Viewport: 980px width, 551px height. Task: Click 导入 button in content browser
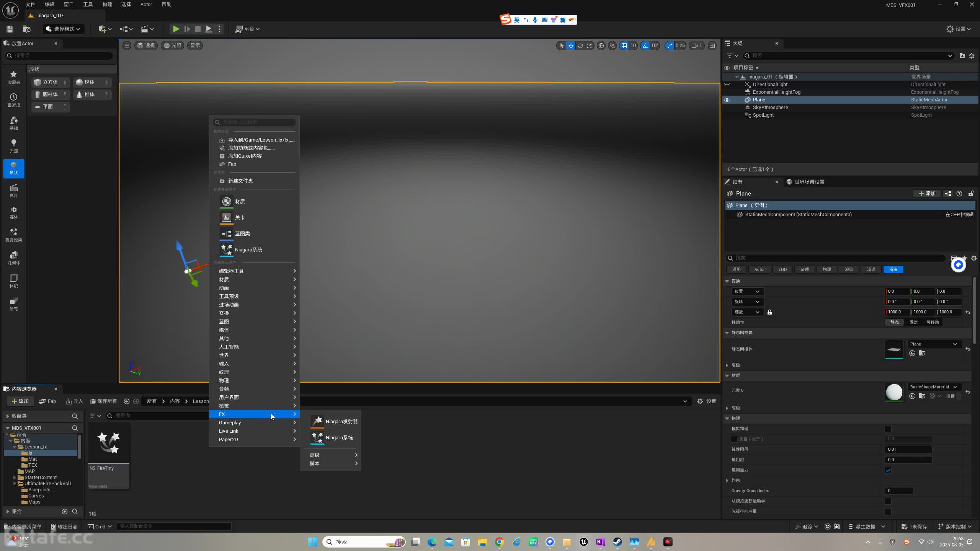[74, 401]
